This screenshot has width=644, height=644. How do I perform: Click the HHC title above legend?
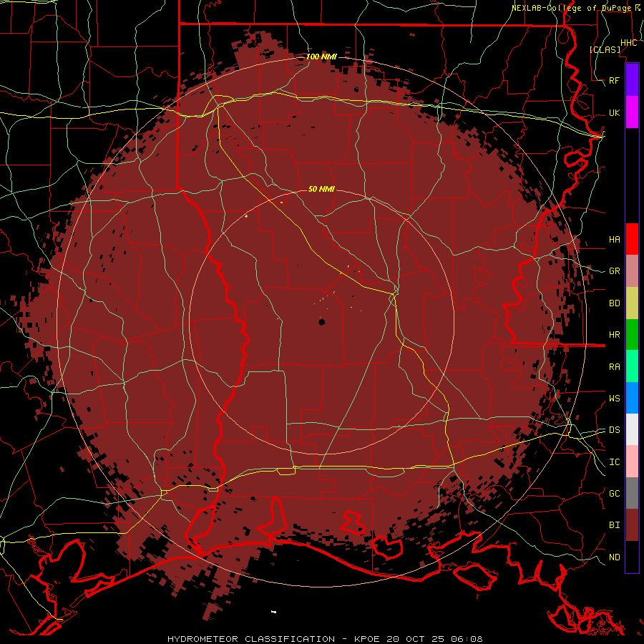pyautogui.click(x=628, y=43)
